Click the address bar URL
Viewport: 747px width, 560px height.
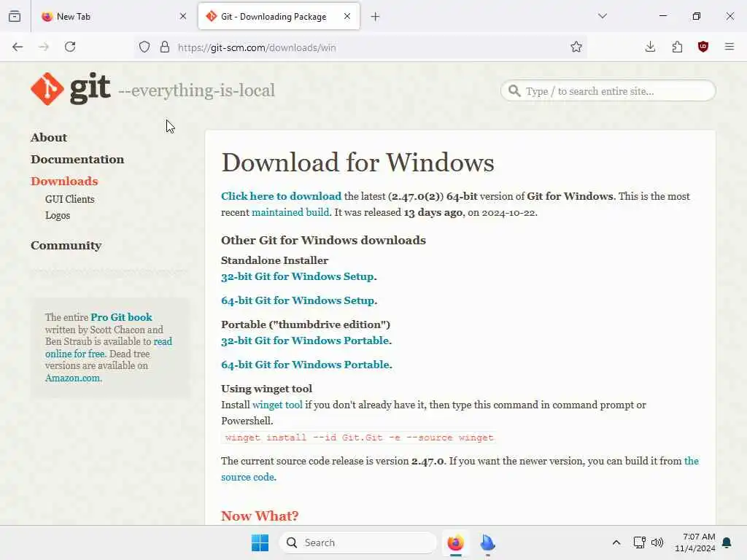tap(257, 47)
